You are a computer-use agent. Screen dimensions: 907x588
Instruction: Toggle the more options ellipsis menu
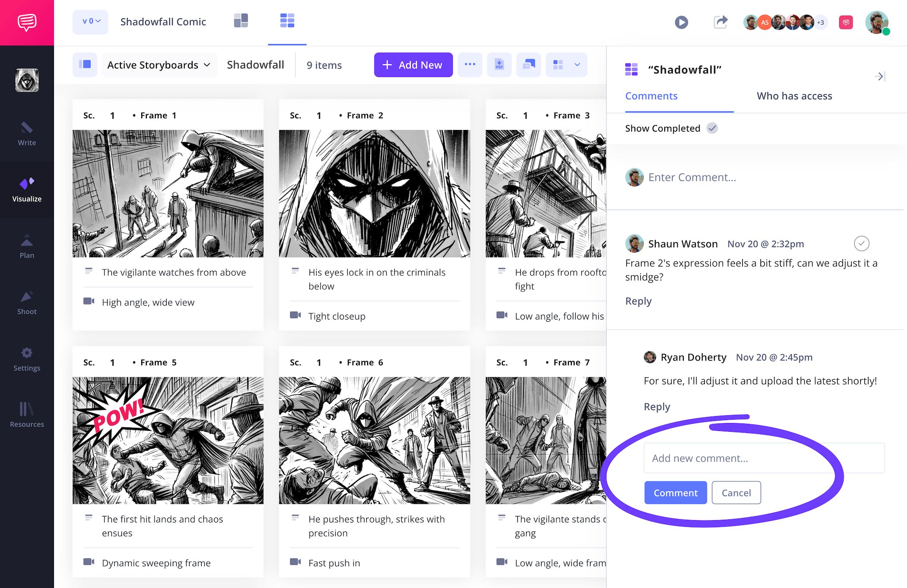click(470, 65)
